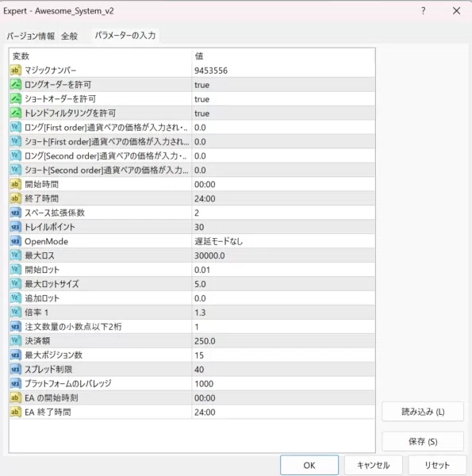The height and width of the screenshot is (476, 472).
Task: Click the リセット button
Action: 437,465
